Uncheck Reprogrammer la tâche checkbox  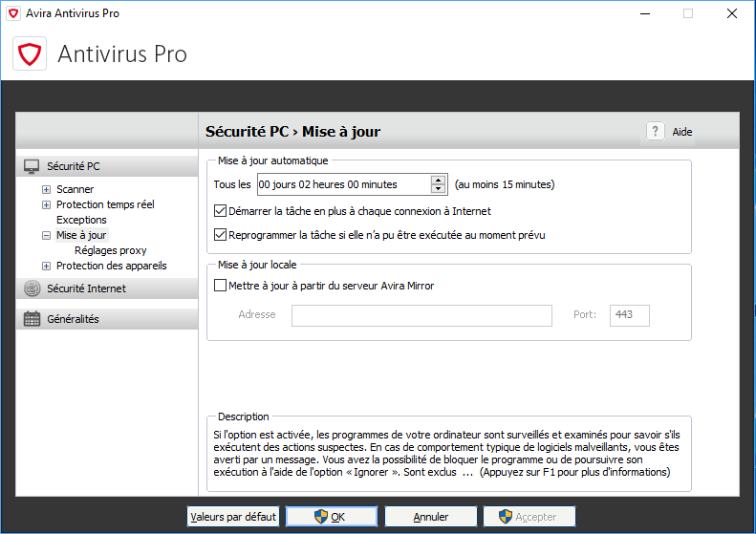[221, 235]
